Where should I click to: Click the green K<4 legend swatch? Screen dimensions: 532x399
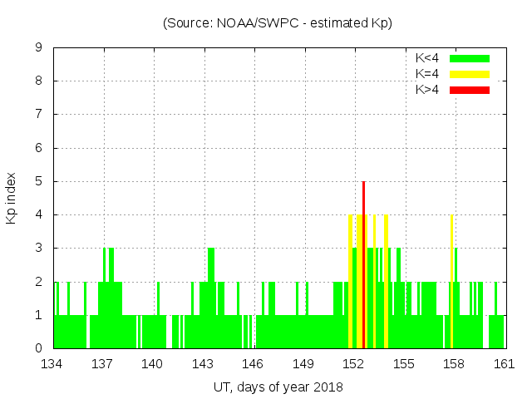click(470, 58)
